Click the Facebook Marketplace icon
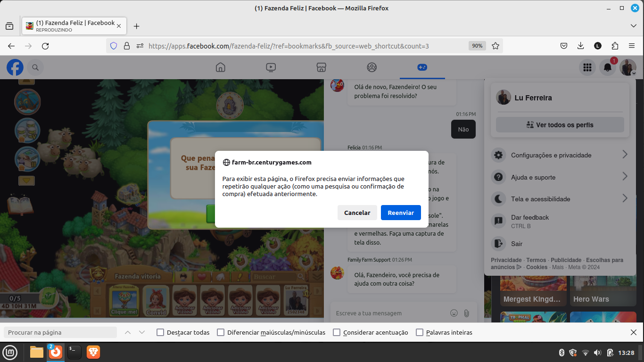The image size is (644, 362). pos(322,67)
